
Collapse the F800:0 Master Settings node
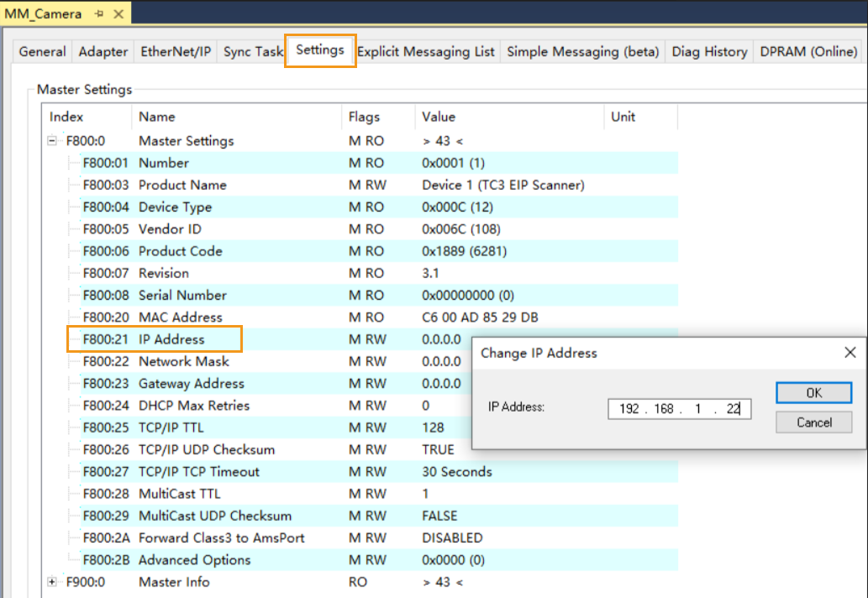click(52, 141)
